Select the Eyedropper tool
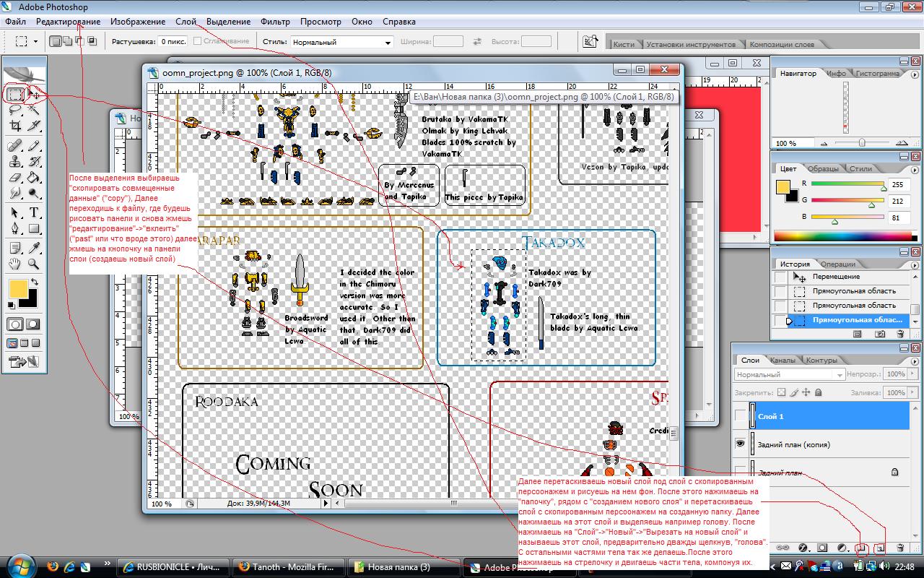 (34, 248)
